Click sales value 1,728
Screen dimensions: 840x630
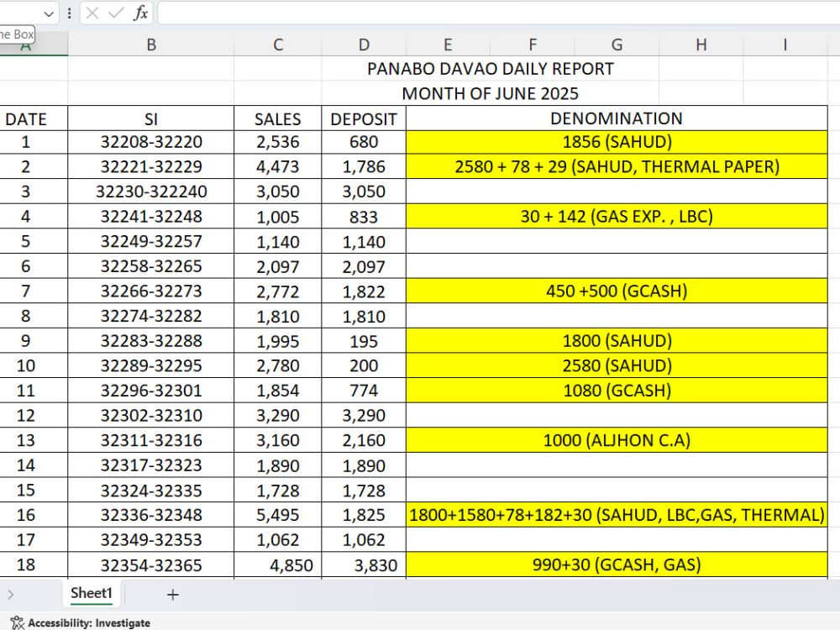(x=277, y=491)
